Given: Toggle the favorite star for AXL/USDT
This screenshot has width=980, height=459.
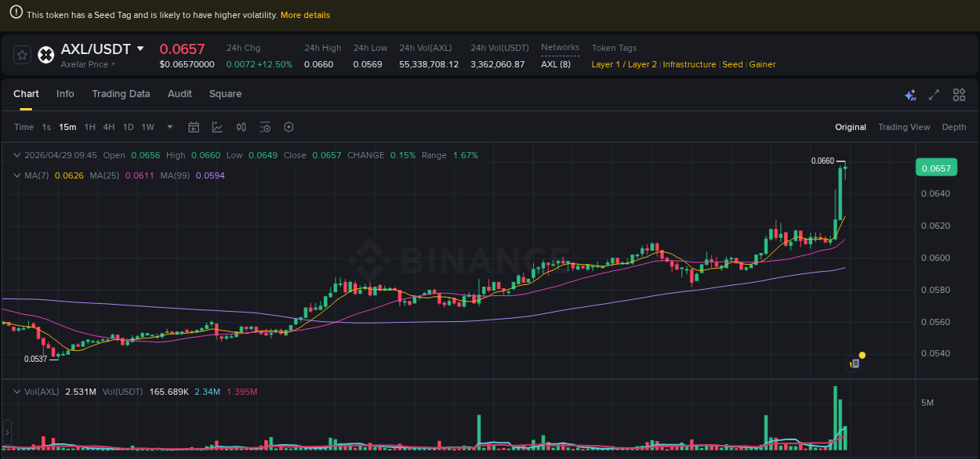Looking at the screenshot, I should [22, 55].
